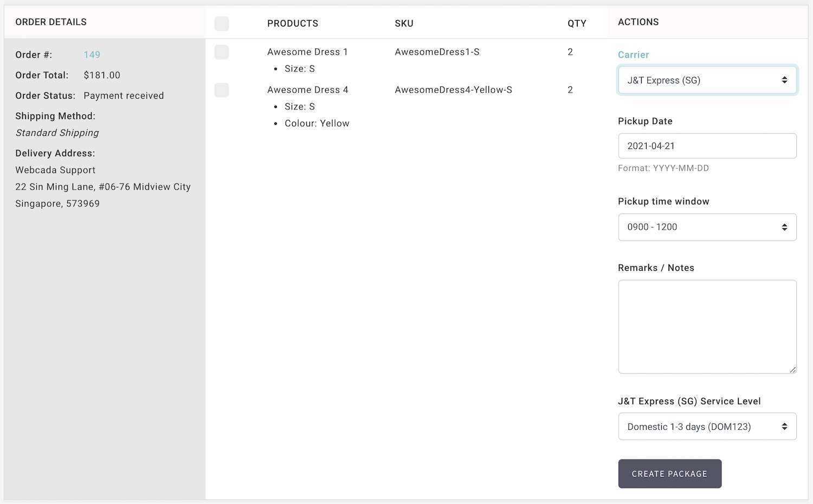Click the SKU column header
813x504 pixels.
404,23
